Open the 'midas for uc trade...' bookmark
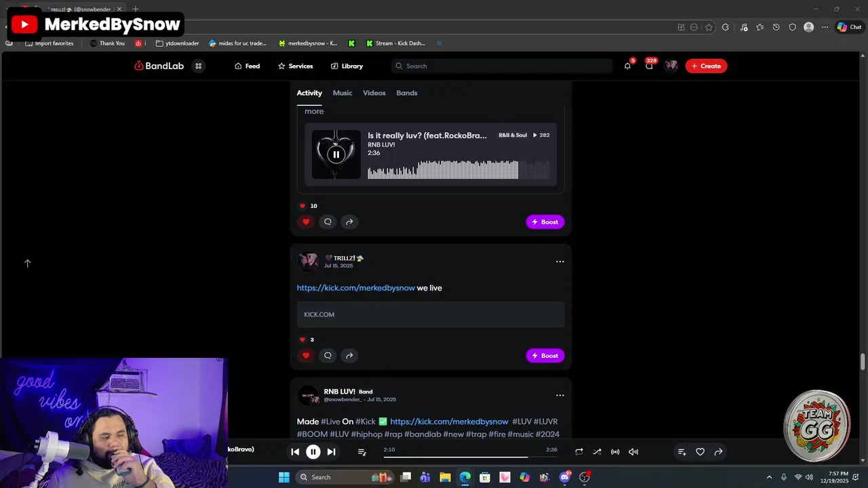The width and height of the screenshot is (868, 488). [x=237, y=43]
